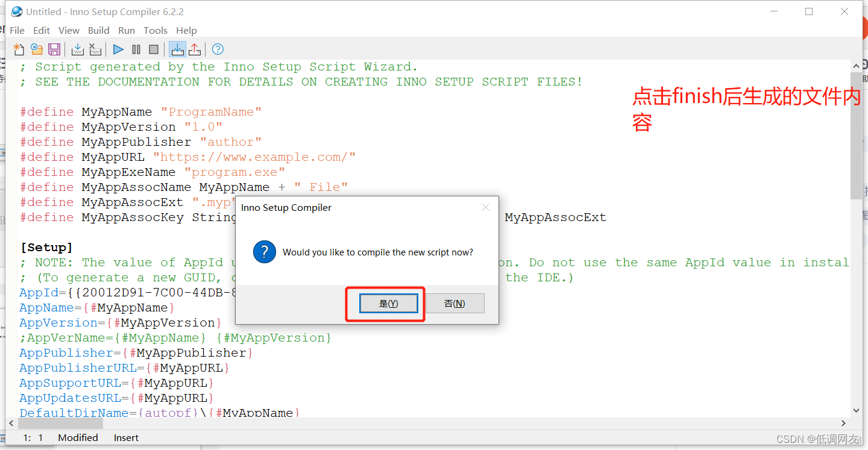Click the commented ;AppVerName line
868x450 pixels.
coord(175,338)
